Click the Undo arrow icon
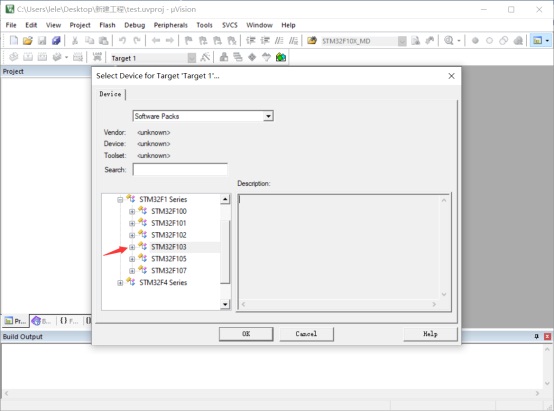The width and height of the screenshot is (554, 411). 122,41
